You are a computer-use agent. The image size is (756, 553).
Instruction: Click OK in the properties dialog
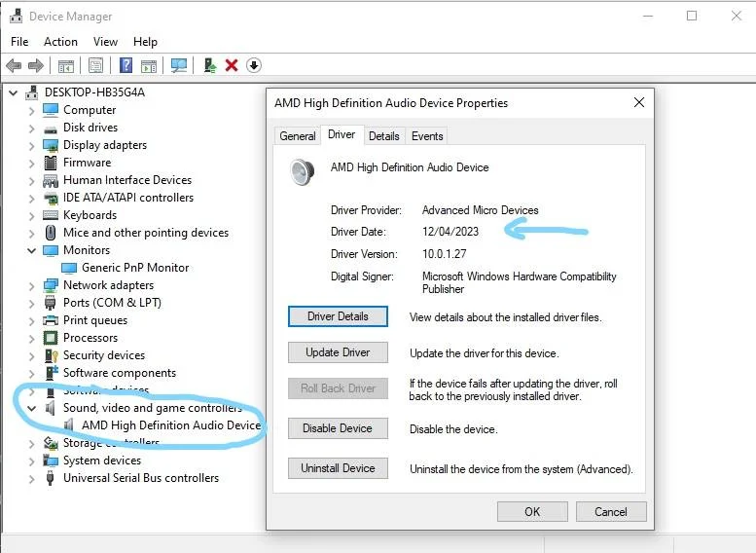click(x=532, y=511)
